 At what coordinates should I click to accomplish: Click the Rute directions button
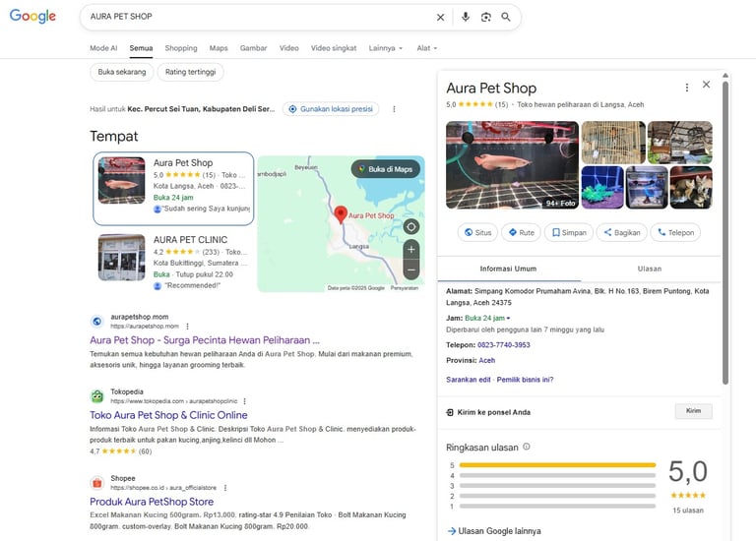(x=521, y=233)
